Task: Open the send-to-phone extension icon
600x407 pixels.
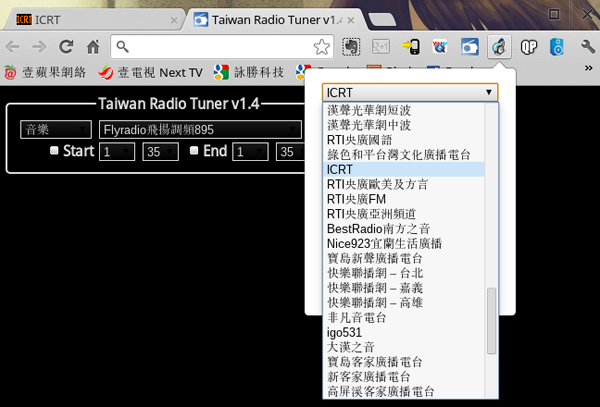Action: coord(411,47)
